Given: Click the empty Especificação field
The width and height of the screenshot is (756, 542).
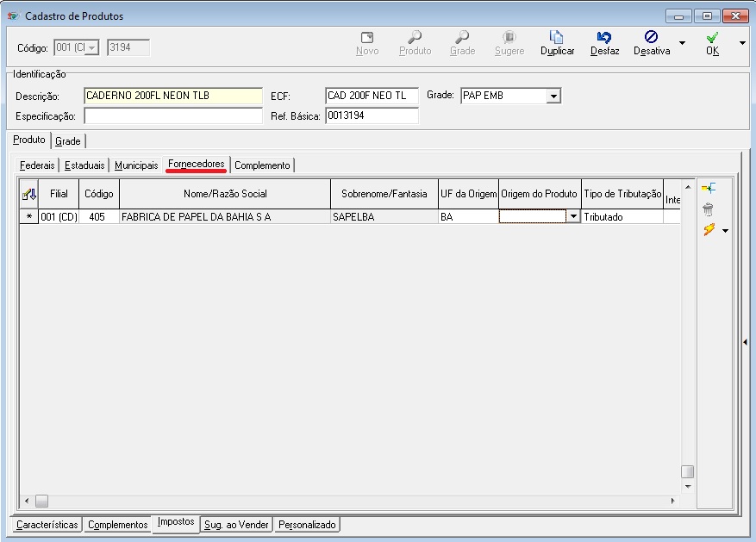Looking at the screenshot, I should 173,116.
